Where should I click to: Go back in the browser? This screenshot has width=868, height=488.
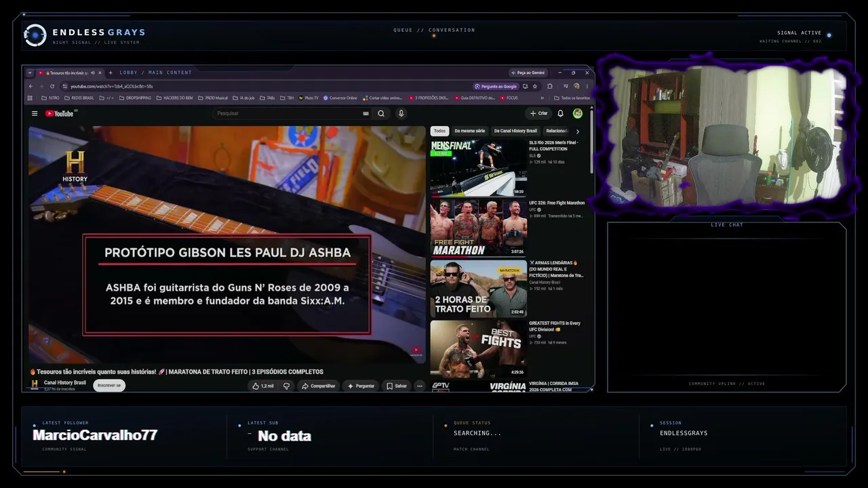click(x=31, y=86)
